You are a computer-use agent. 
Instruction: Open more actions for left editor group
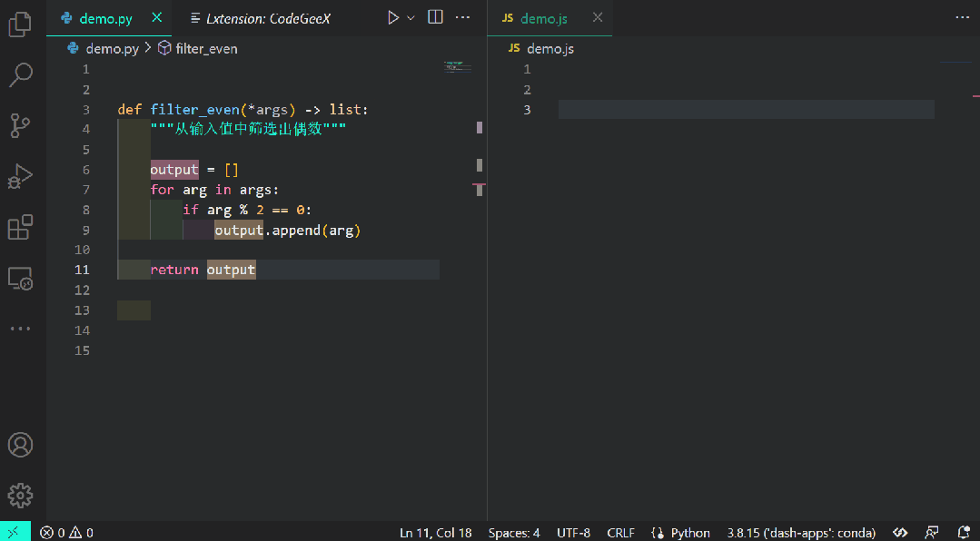click(462, 17)
